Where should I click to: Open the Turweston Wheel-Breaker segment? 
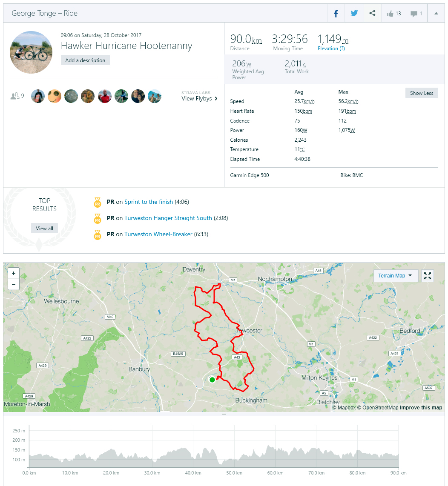(158, 234)
